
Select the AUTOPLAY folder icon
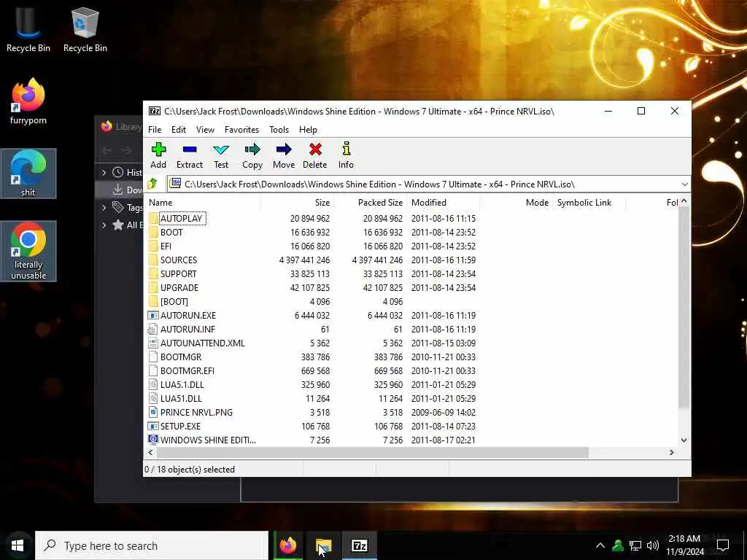click(x=153, y=219)
